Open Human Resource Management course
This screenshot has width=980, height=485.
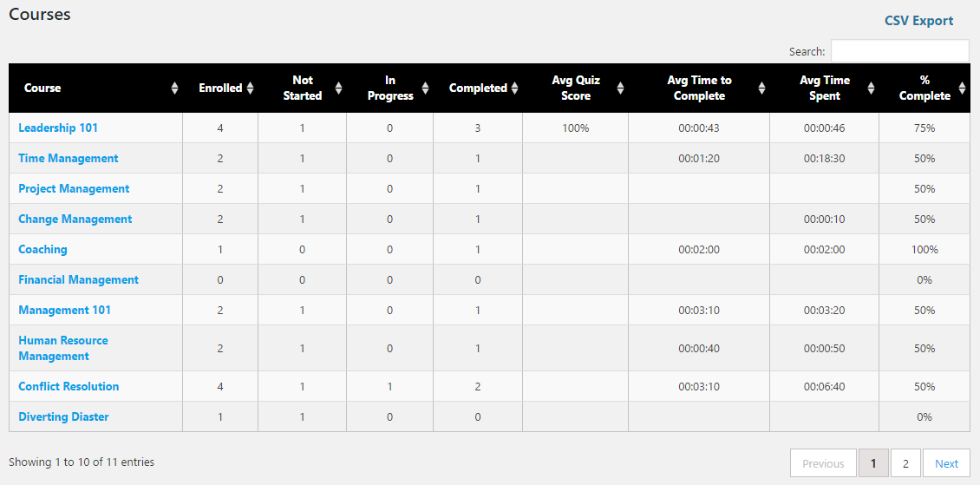63,348
